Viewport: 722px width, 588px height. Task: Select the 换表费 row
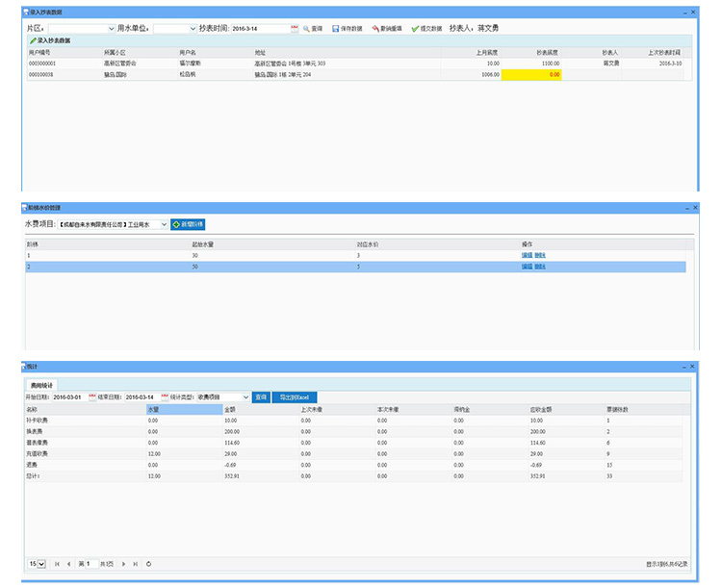(x=353, y=432)
